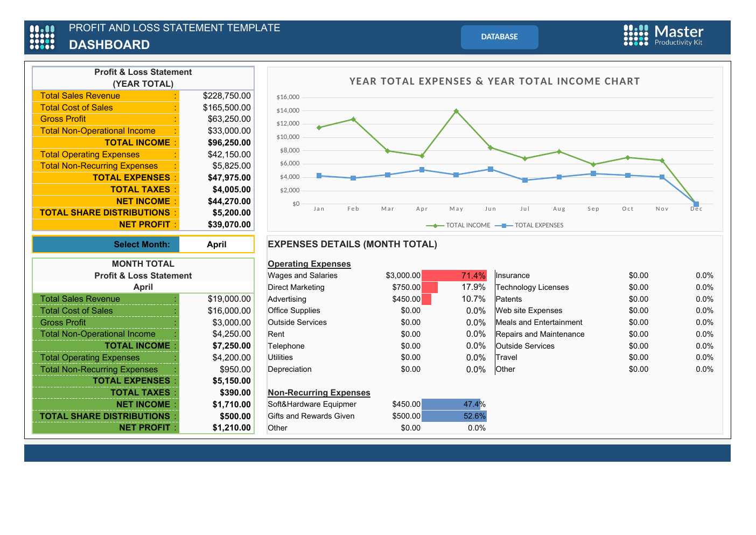Click the Operating Expenses heading
Image resolution: width=756 pixels, height=535 pixels.
pyautogui.click(x=309, y=264)
